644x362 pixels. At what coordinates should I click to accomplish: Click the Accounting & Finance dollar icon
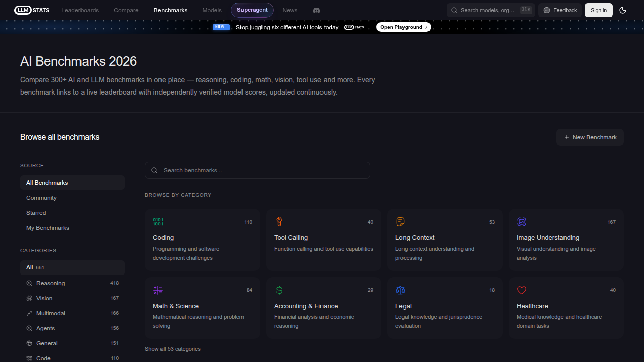[279, 290]
